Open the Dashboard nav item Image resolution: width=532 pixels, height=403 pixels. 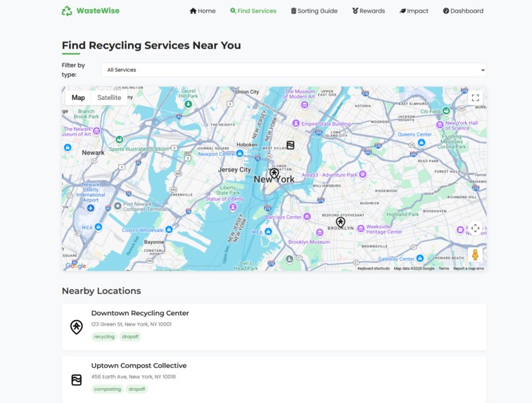pos(463,11)
